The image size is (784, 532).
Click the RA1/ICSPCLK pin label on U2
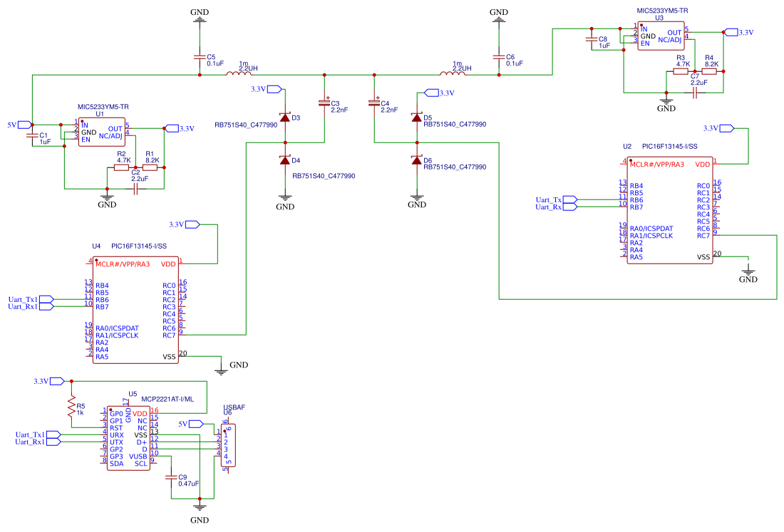(x=651, y=236)
